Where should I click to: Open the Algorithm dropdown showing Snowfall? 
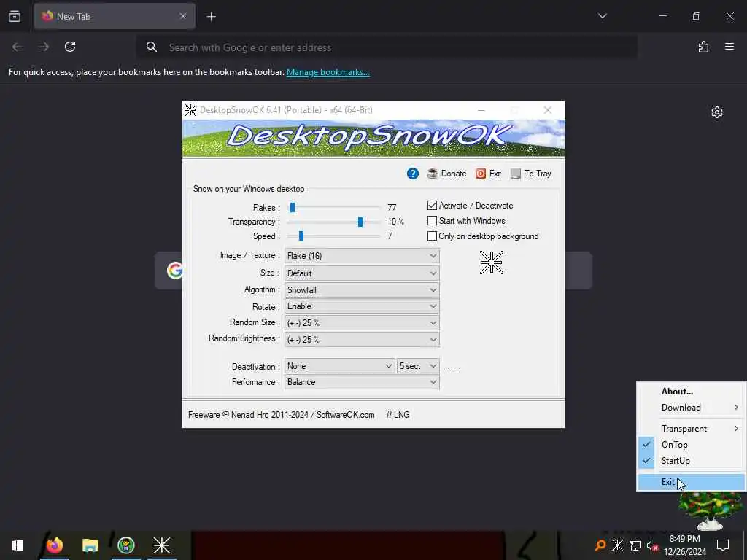point(362,290)
